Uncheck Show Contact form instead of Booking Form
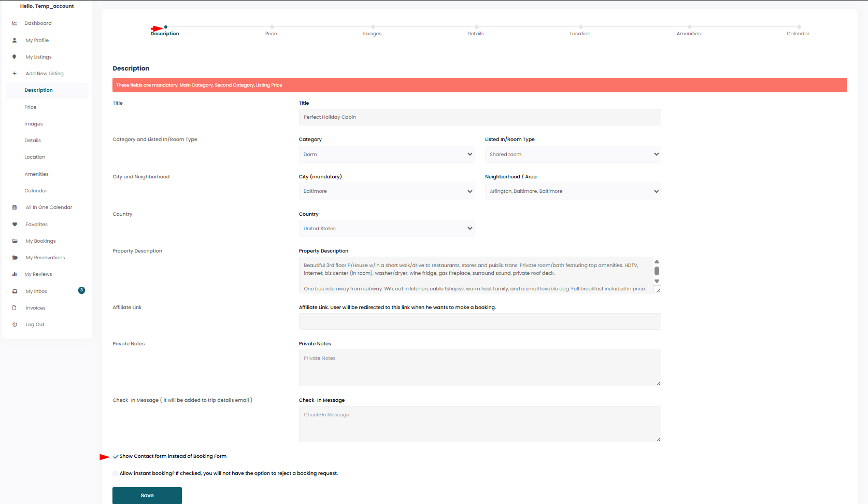 point(116,457)
